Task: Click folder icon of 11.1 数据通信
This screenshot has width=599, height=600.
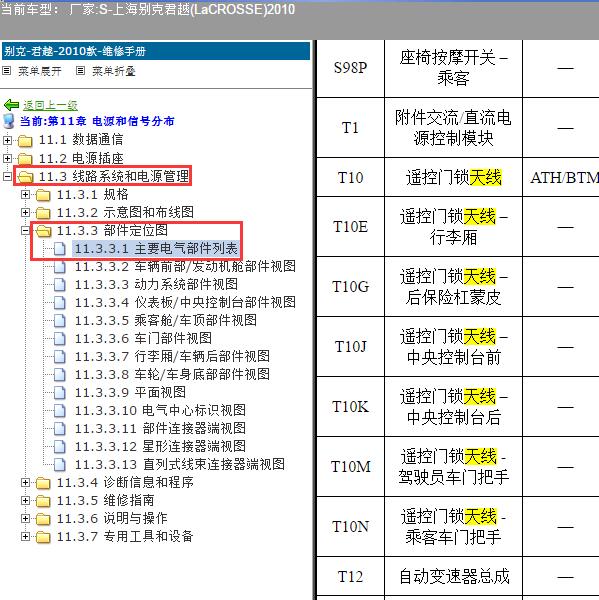Action: coord(25,140)
